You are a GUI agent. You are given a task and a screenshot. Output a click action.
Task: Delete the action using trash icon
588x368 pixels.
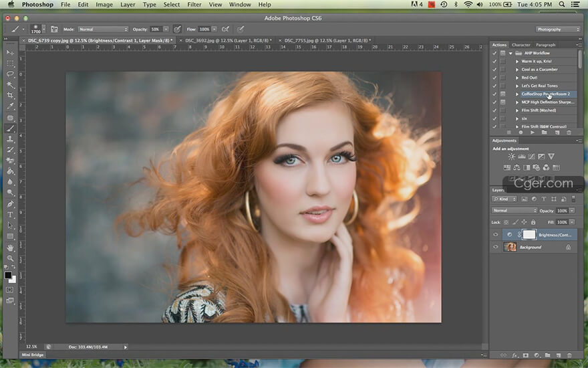pos(569,132)
